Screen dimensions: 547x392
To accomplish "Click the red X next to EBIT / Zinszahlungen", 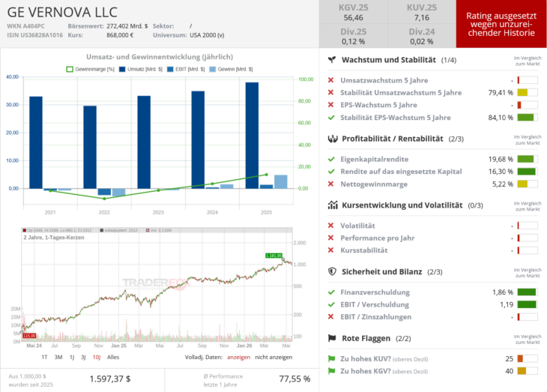I will point(330,316).
